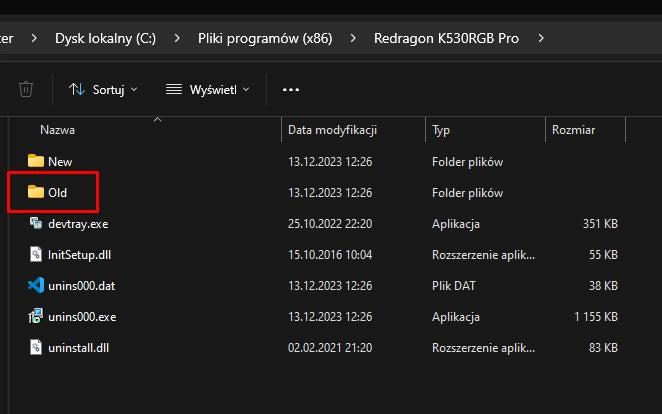Click Rozszerzenie aplik... type for uninstall.dll
The height and width of the screenshot is (414, 662).
(483, 348)
